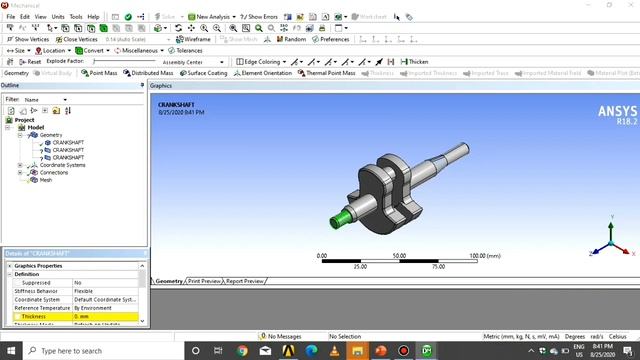Click the black arrow direction icon
640x360 pixels.
coord(379,62)
